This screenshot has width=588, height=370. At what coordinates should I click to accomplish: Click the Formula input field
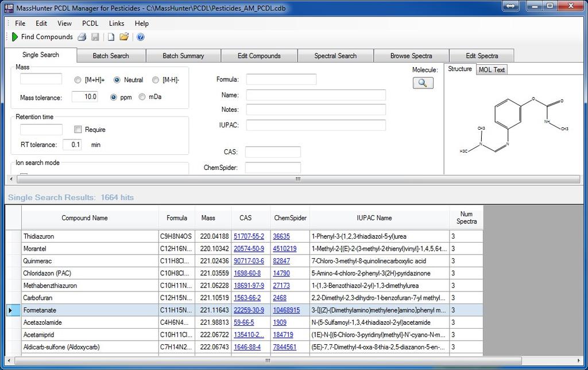(x=281, y=79)
